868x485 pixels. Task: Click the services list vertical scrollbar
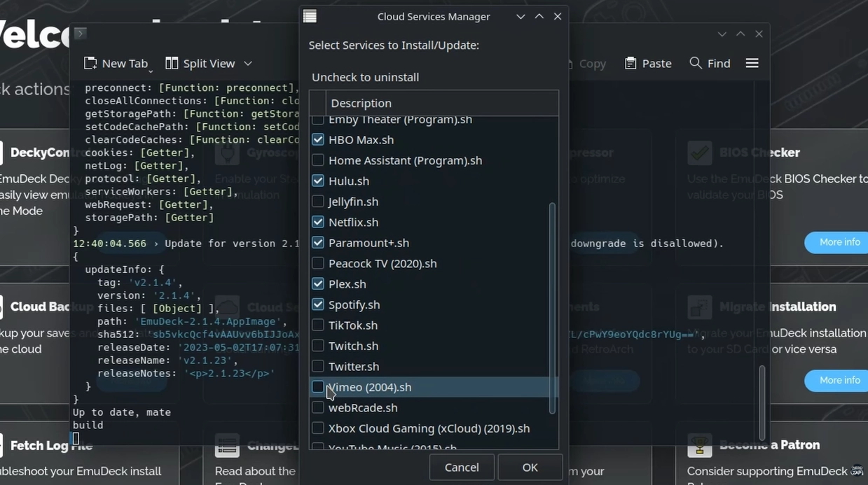[552, 308]
